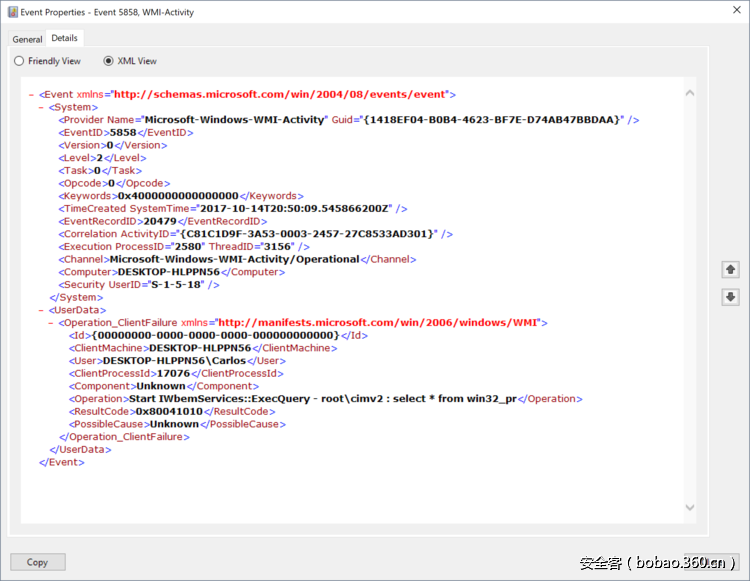Screen dimensions: 750x581
Task: Select the Friendly View radio button
Action: (x=19, y=61)
